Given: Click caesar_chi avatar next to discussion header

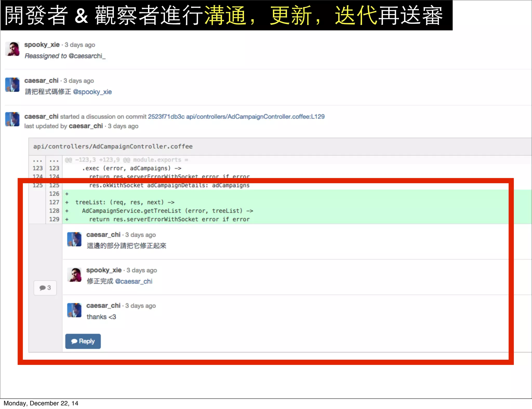Looking at the screenshot, I should (12, 119).
